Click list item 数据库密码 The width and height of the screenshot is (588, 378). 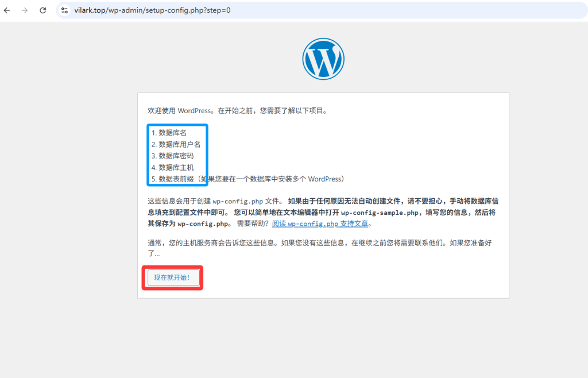click(x=172, y=156)
